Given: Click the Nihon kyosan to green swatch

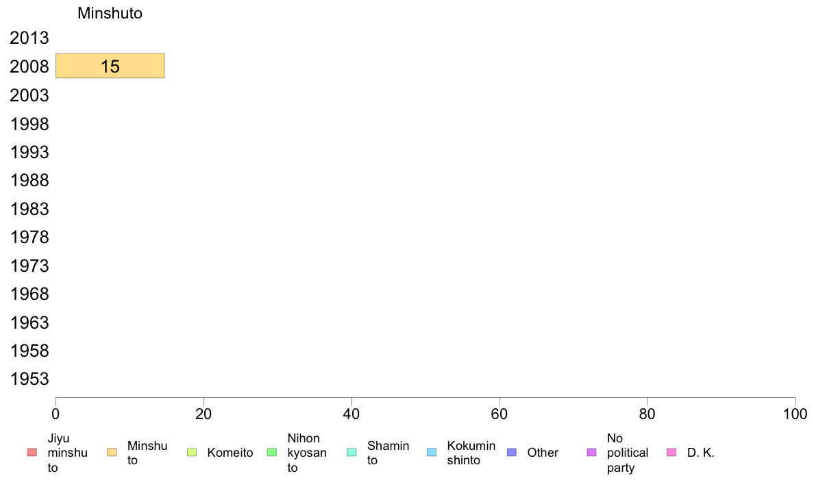Looking at the screenshot, I should pos(271,452).
